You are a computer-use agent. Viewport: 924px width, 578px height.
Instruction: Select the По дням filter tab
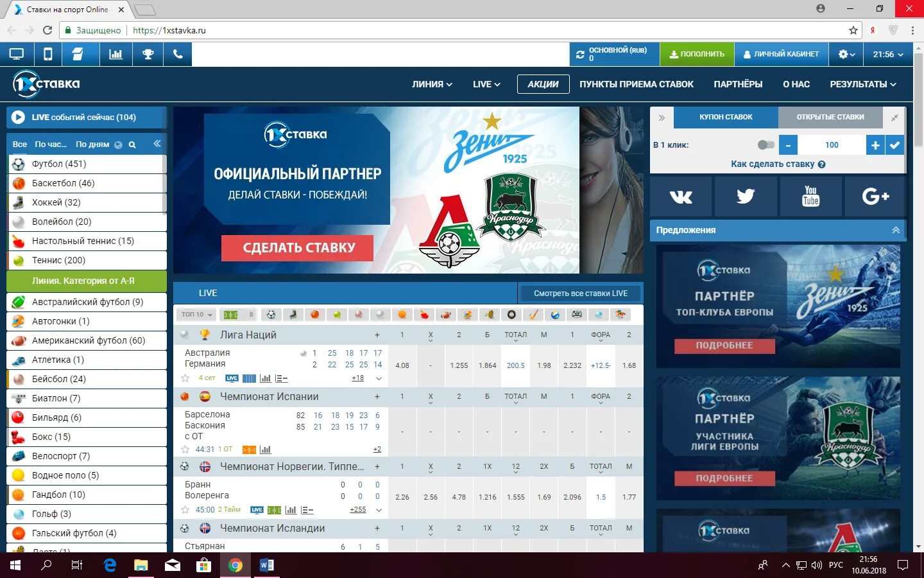point(92,144)
